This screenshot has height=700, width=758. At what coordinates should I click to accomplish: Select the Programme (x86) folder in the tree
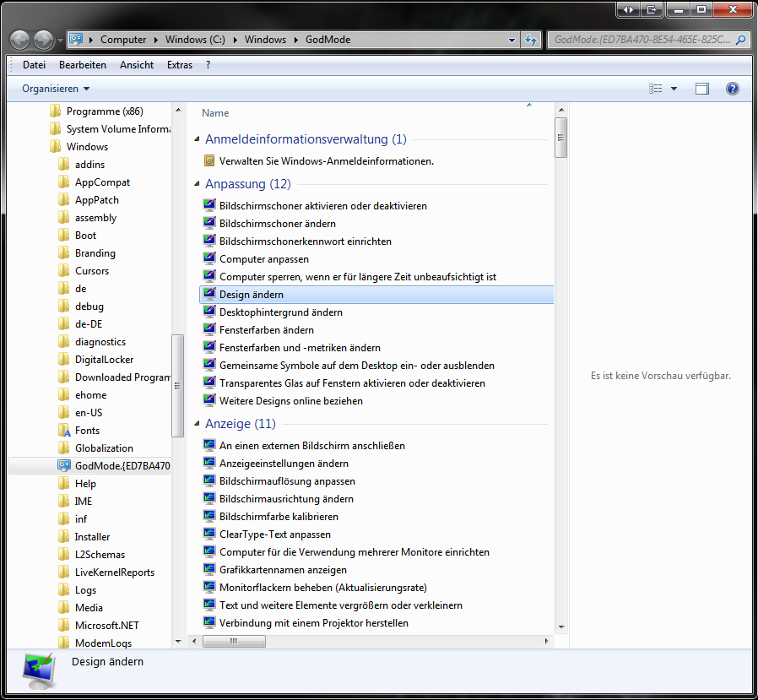pyautogui.click(x=105, y=111)
